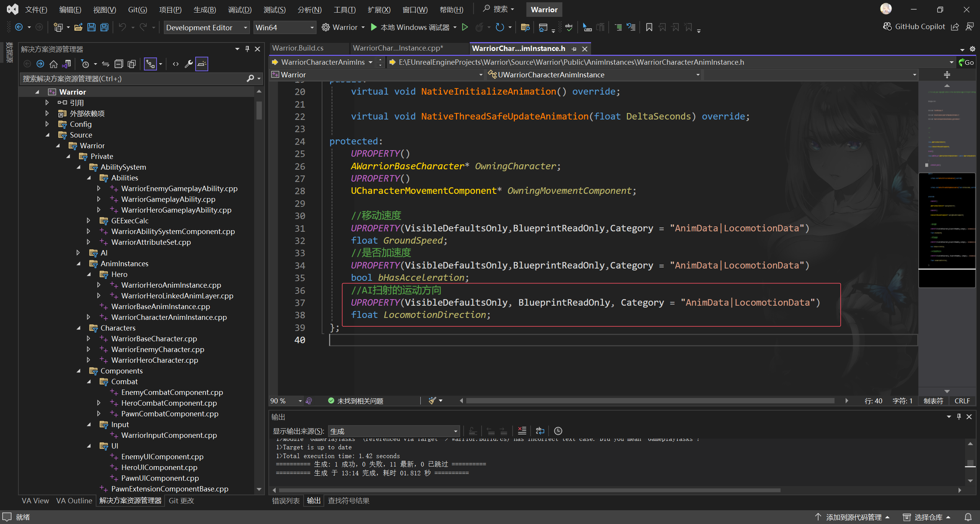
Task: Click Home icon in Solution Explorer toolbar
Action: coord(54,64)
